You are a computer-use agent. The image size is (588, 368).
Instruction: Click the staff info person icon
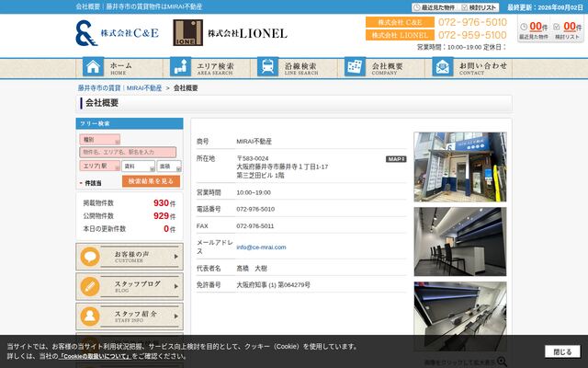90,316
